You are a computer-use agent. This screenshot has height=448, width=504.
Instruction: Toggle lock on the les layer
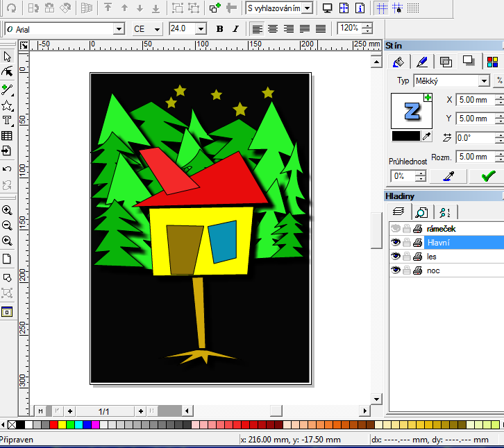tap(407, 257)
